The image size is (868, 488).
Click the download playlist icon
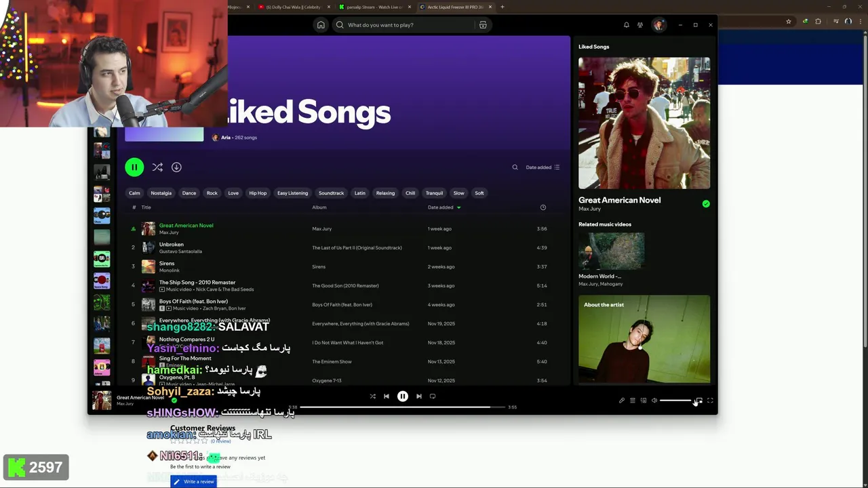(x=176, y=167)
